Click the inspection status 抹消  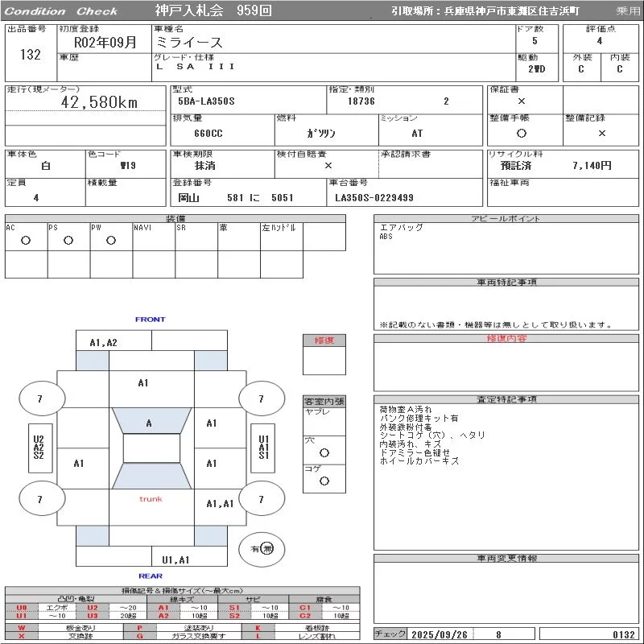point(205,166)
